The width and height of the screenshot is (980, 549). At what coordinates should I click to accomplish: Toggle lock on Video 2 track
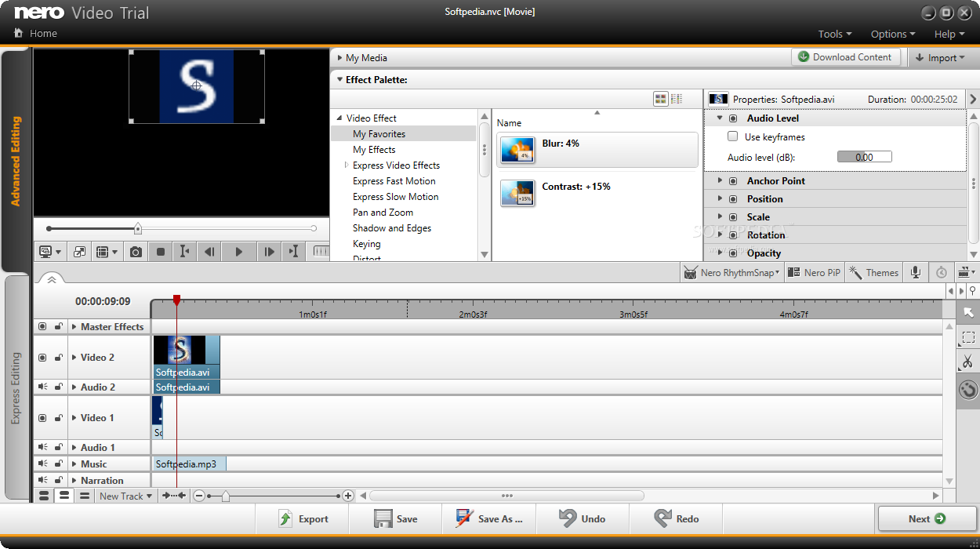[59, 357]
